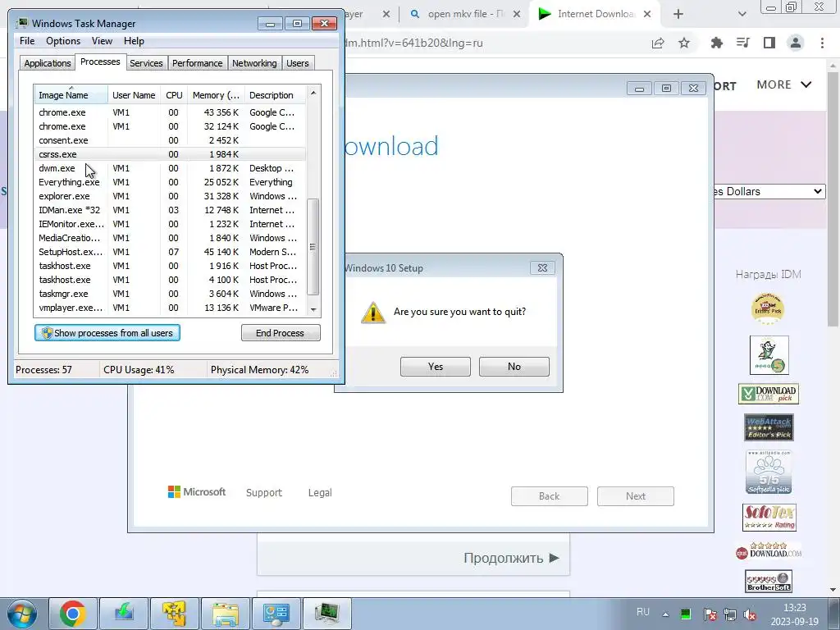Open the Internet Download Manager taskbar icon
840x630 pixels.
124,614
